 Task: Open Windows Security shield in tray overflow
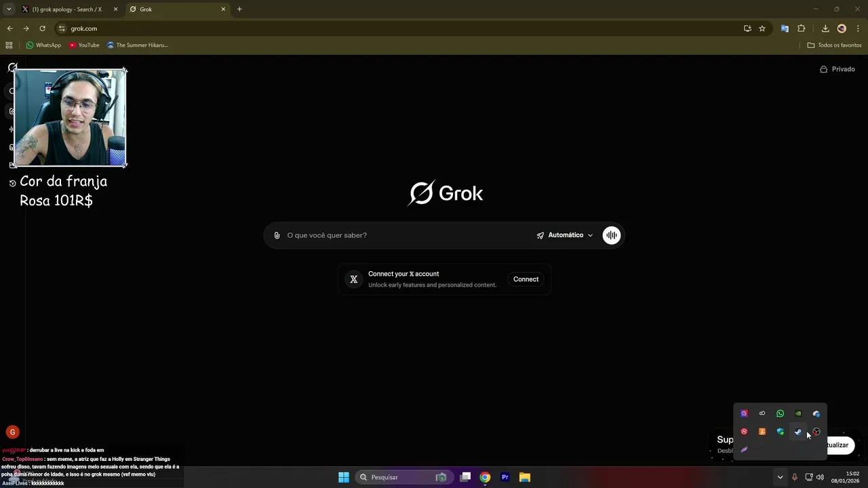click(780, 432)
